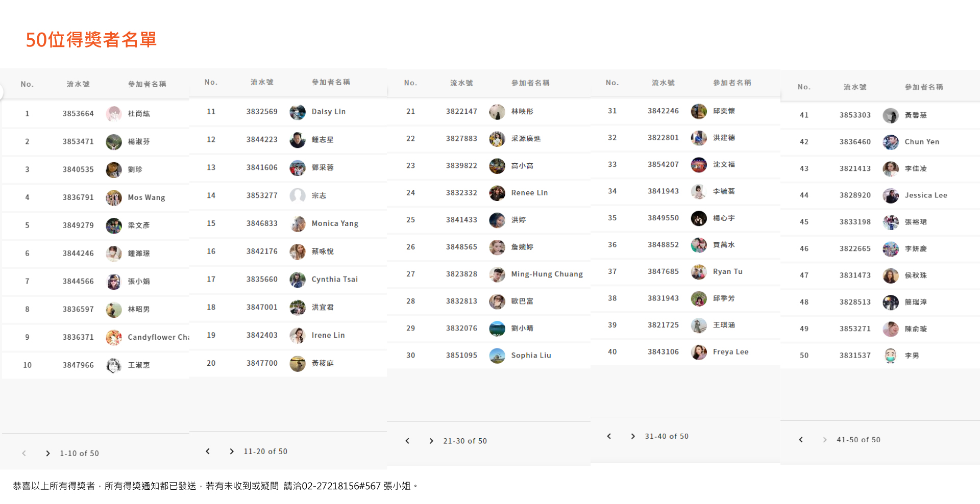
Task: Click Freya Lee's profile picture
Action: (699, 352)
